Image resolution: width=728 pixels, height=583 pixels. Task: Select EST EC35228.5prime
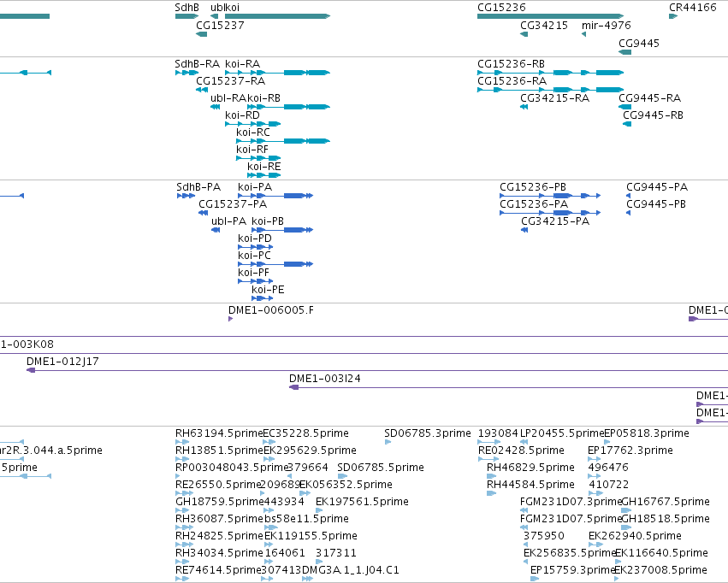coord(306,433)
